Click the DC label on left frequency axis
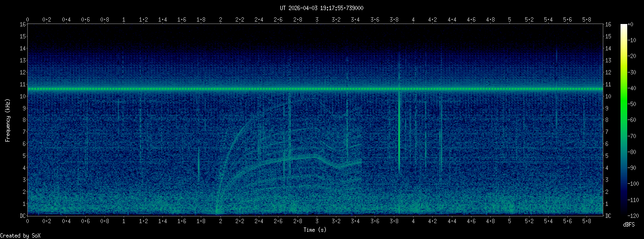Image resolution: width=644 pixels, height=239 pixels. coord(23,216)
